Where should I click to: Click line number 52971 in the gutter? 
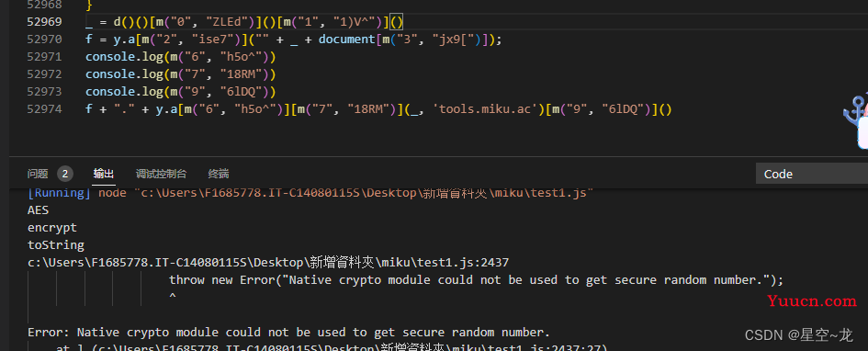44,56
